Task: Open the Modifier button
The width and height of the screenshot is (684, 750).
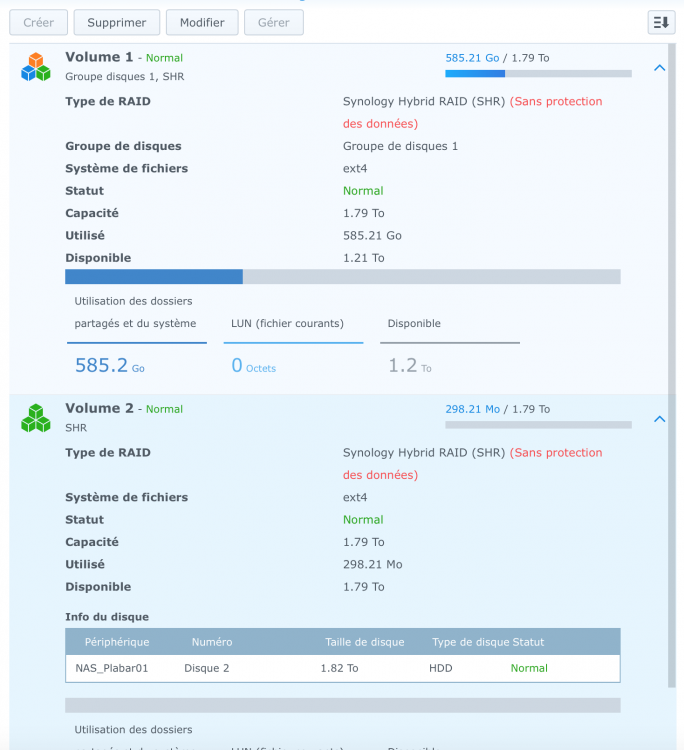Action: click(202, 22)
